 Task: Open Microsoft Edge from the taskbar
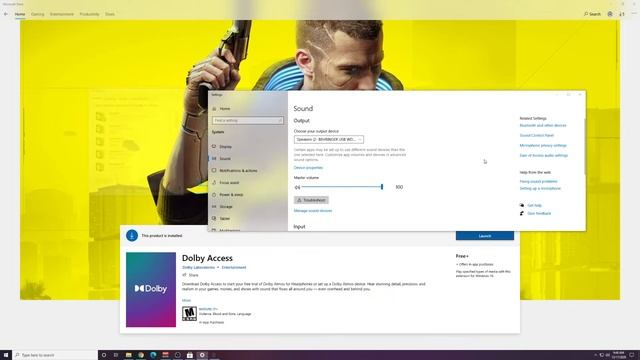point(153,355)
